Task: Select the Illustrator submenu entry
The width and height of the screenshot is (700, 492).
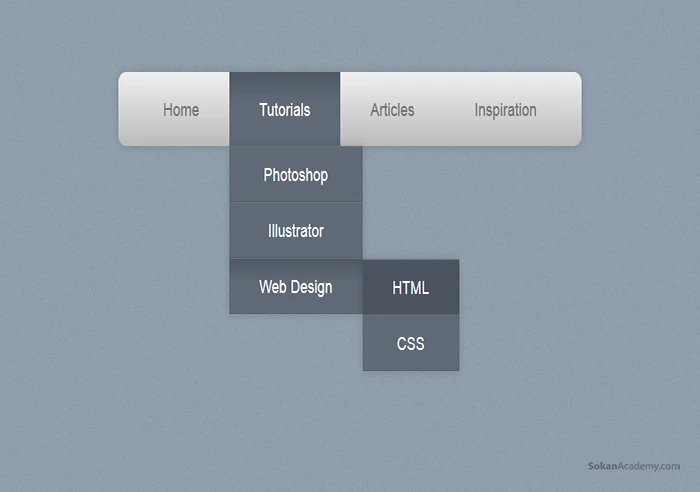Action: (x=295, y=231)
